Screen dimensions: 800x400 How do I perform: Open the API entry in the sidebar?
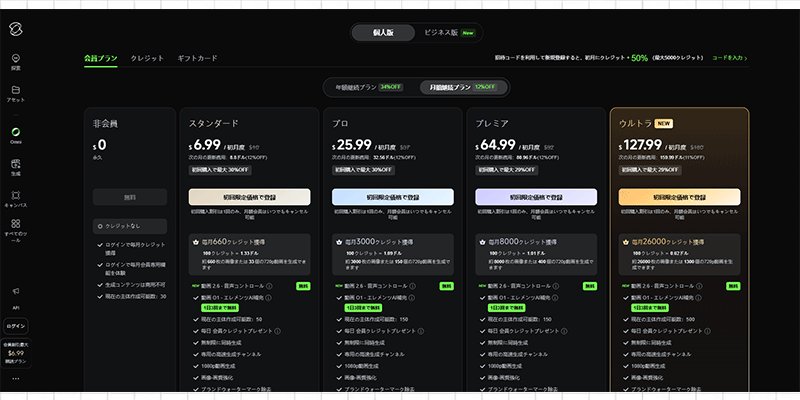point(16,308)
